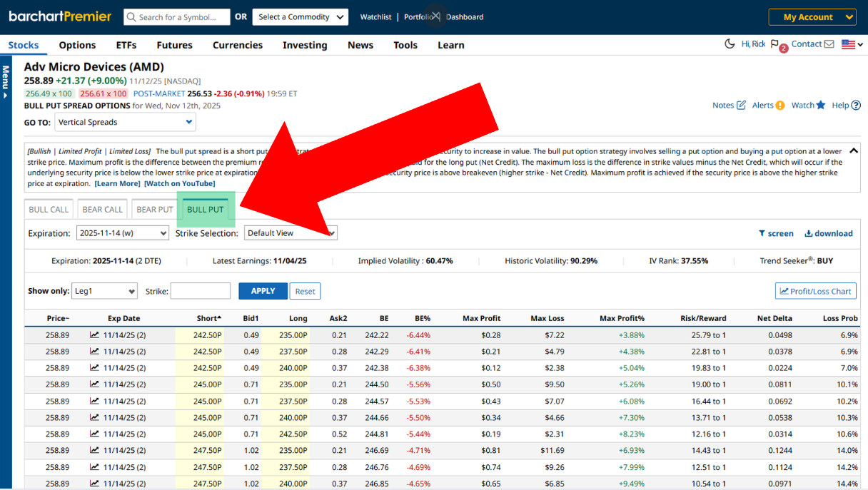The image size is (868, 490).
Task: Expand the Vertical Spreads GO TO dropdown
Action: coord(125,122)
